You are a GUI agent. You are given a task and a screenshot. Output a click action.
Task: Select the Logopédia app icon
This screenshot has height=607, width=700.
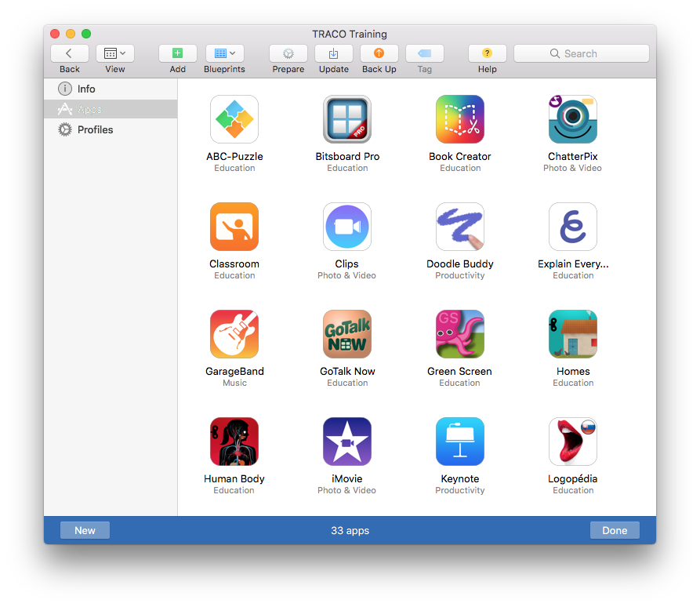pos(573,442)
